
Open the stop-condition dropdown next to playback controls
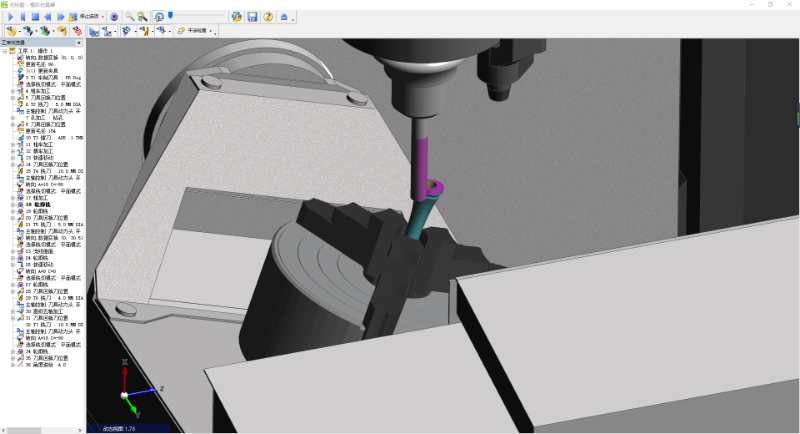click(91, 17)
